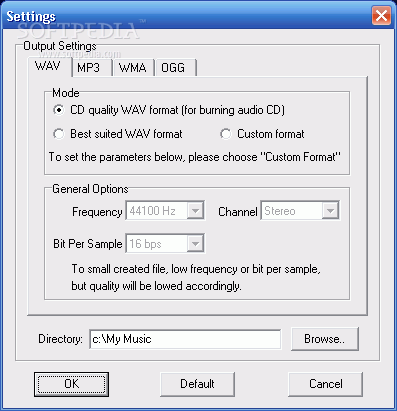Expand the Frequency dropdown arrow
The width and height of the screenshot is (397, 411).
pos(195,211)
